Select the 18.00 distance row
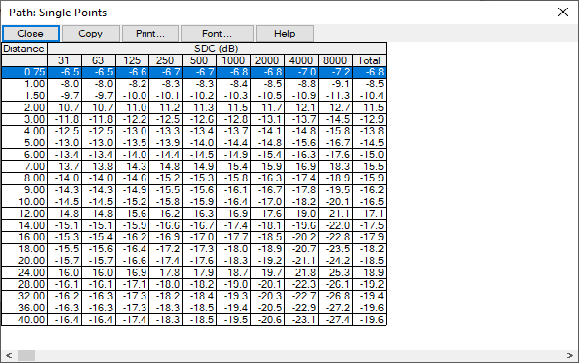 pos(194,249)
